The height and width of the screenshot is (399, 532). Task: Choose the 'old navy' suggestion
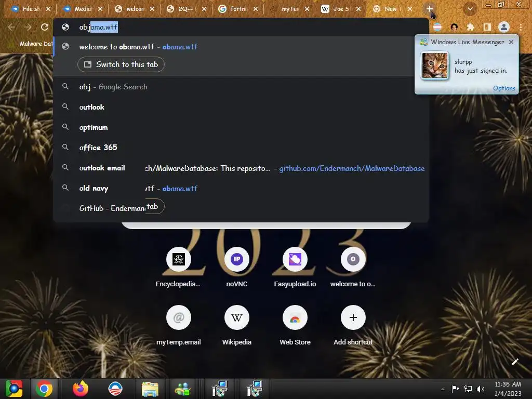point(94,188)
